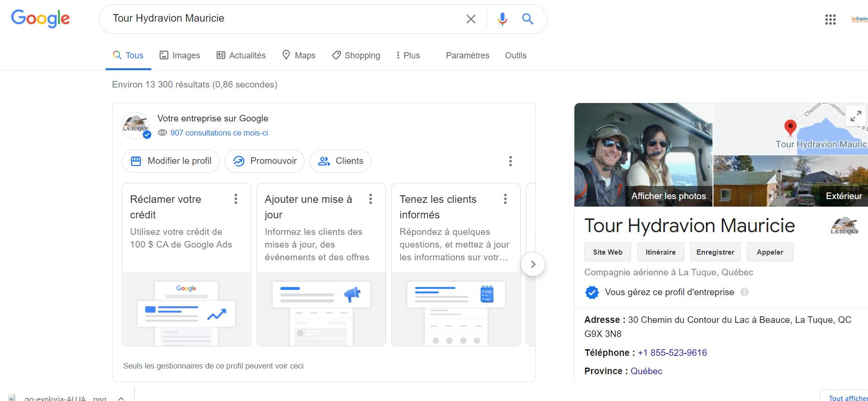
Task: Open the Réclamer votre crédit card
Action: tap(186, 265)
